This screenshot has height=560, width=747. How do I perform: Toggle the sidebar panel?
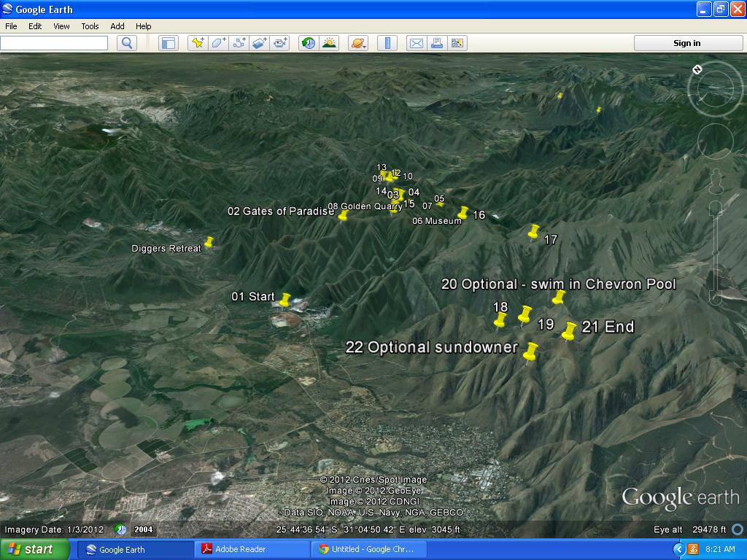click(x=169, y=43)
